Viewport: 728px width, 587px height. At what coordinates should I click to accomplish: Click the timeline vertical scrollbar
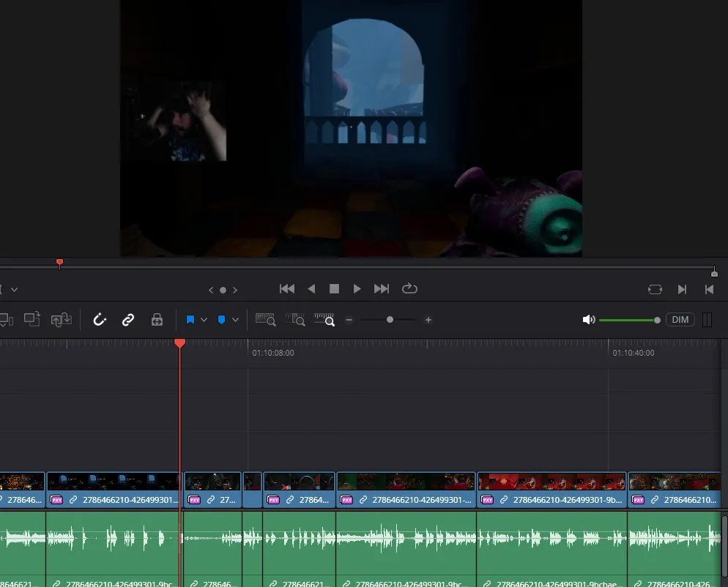coord(724,545)
